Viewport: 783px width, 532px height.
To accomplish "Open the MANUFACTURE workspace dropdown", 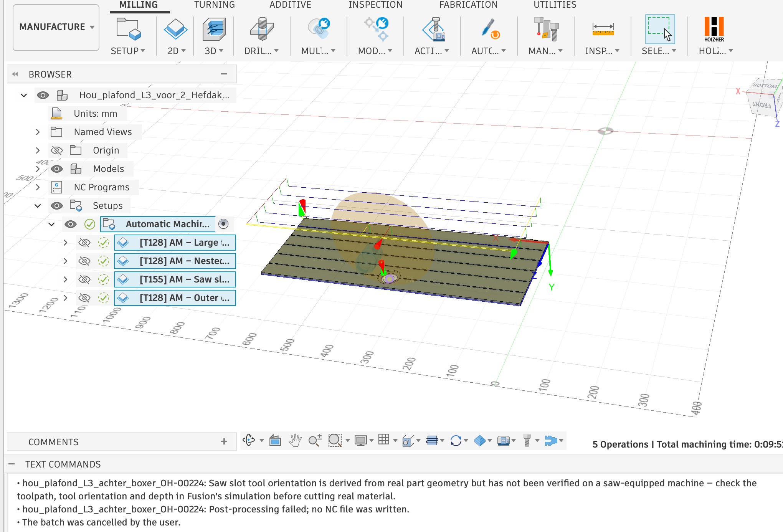I will (x=56, y=27).
